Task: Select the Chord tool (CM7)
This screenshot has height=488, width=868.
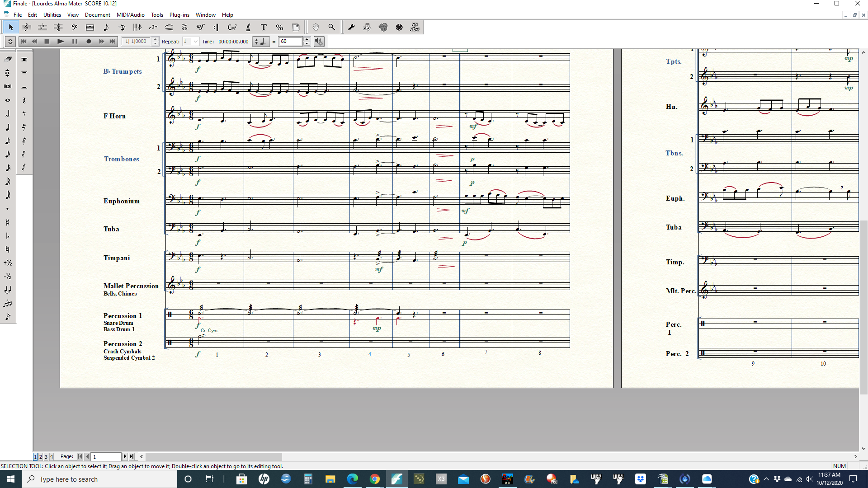Action: [x=232, y=28]
